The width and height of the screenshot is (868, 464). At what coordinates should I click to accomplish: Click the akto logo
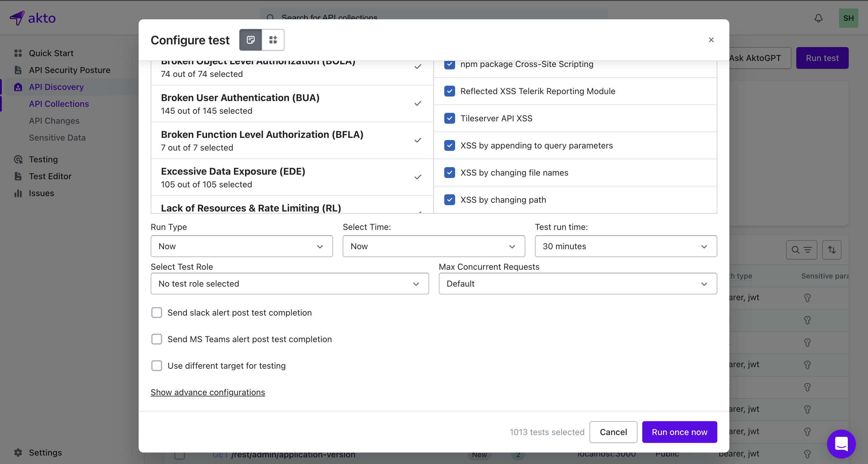click(x=33, y=18)
